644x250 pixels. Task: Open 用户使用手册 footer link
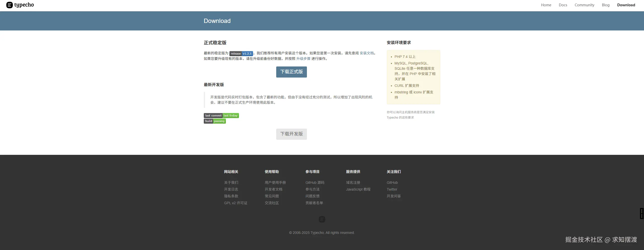coord(275,183)
